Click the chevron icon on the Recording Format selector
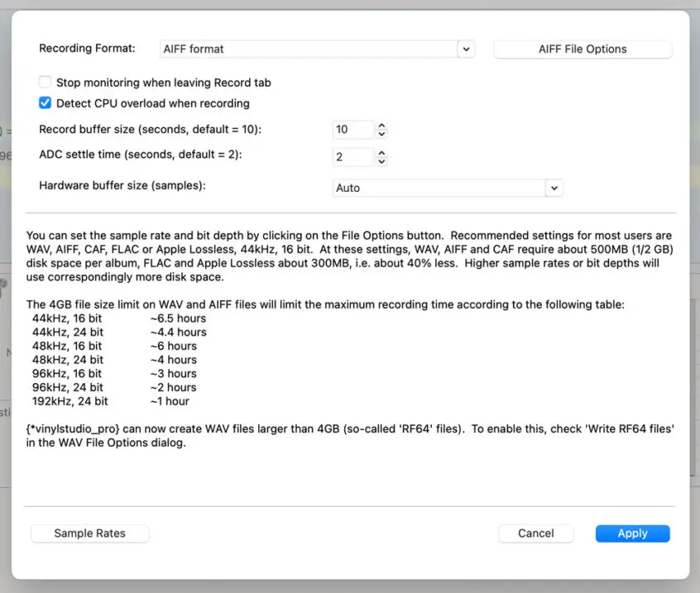 coord(466,49)
